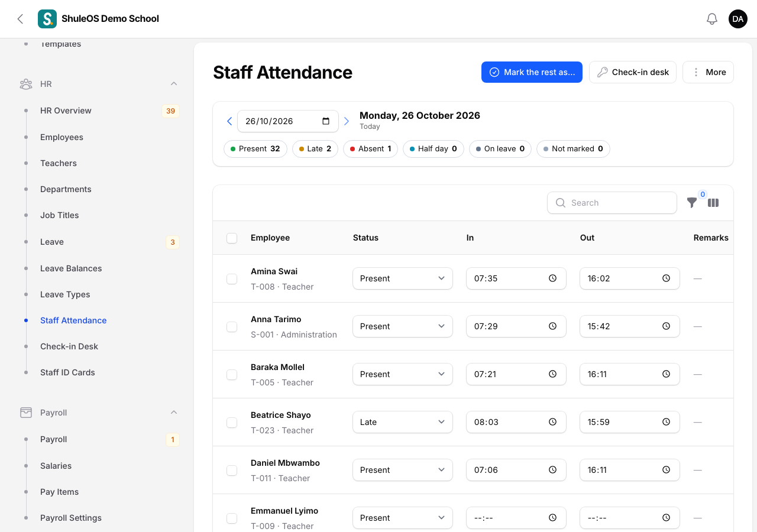This screenshot has height=532, width=757.
Task: Filter by the Late 2 chip
Action: [315, 149]
